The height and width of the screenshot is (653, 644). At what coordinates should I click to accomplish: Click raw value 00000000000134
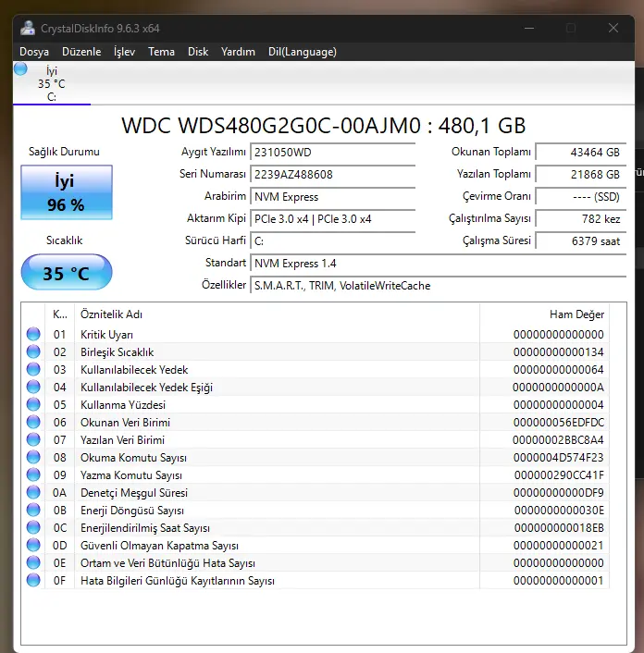[x=558, y=351]
